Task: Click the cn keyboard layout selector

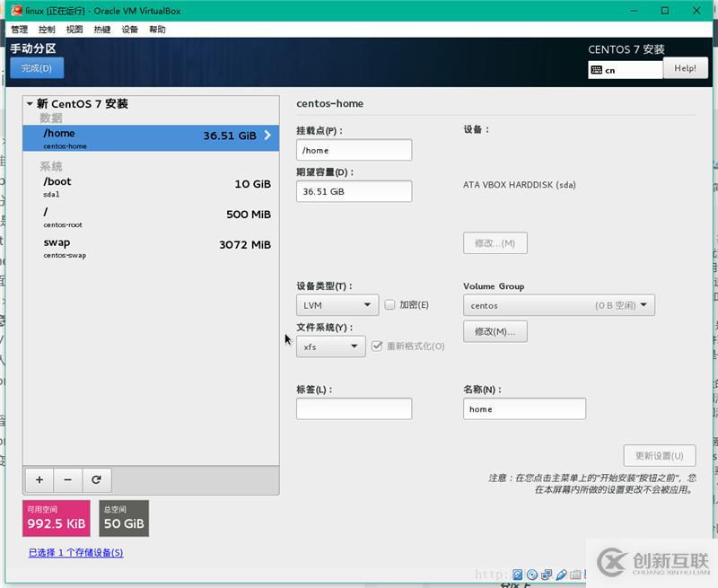Action: point(625,70)
